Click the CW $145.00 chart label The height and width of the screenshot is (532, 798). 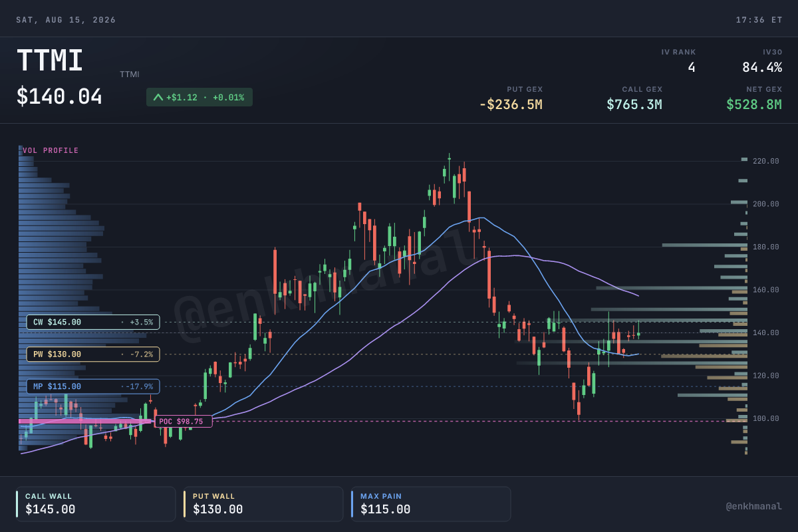(x=93, y=322)
